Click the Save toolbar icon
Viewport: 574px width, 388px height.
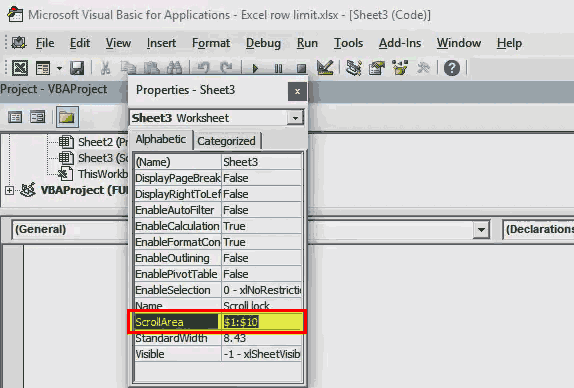coord(77,68)
